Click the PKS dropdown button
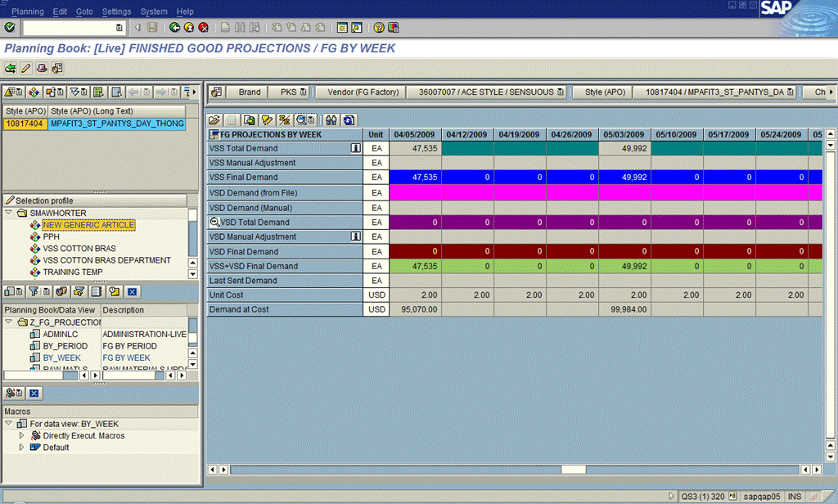838x504 pixels. 289,92
